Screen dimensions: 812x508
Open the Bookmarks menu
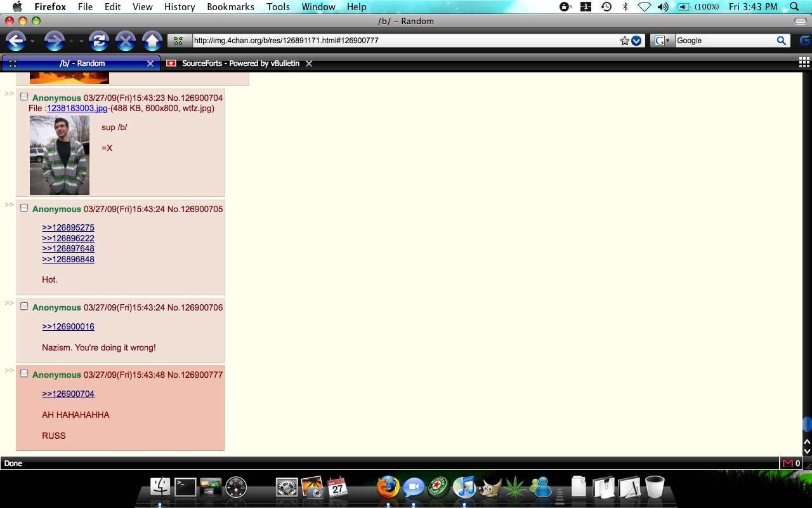[230, 7]
